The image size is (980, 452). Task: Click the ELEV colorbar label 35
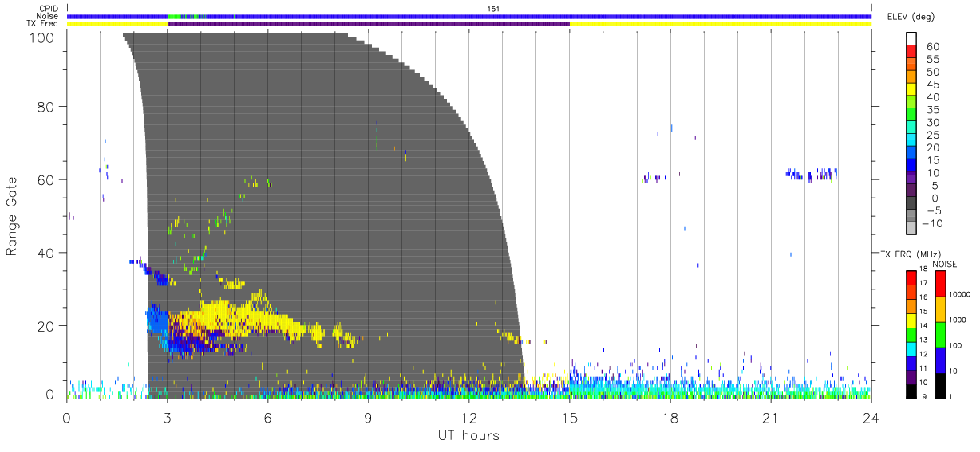(x=932, y=110)
